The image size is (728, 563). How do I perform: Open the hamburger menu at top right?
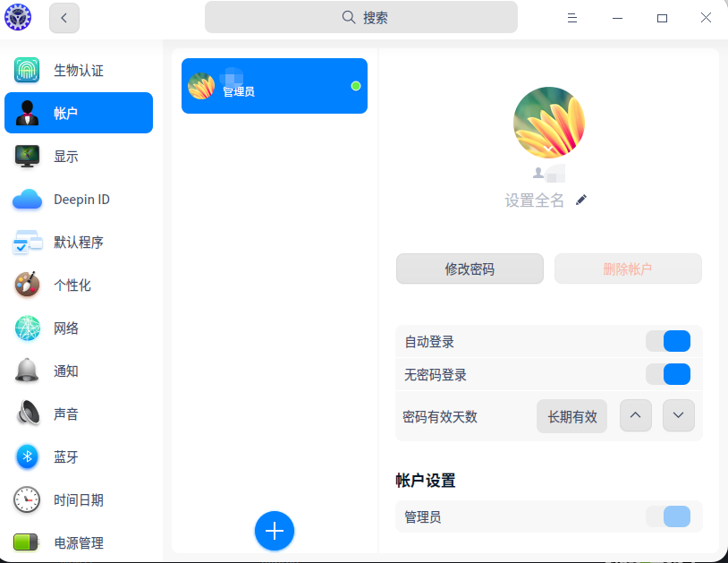click(571, 17)
